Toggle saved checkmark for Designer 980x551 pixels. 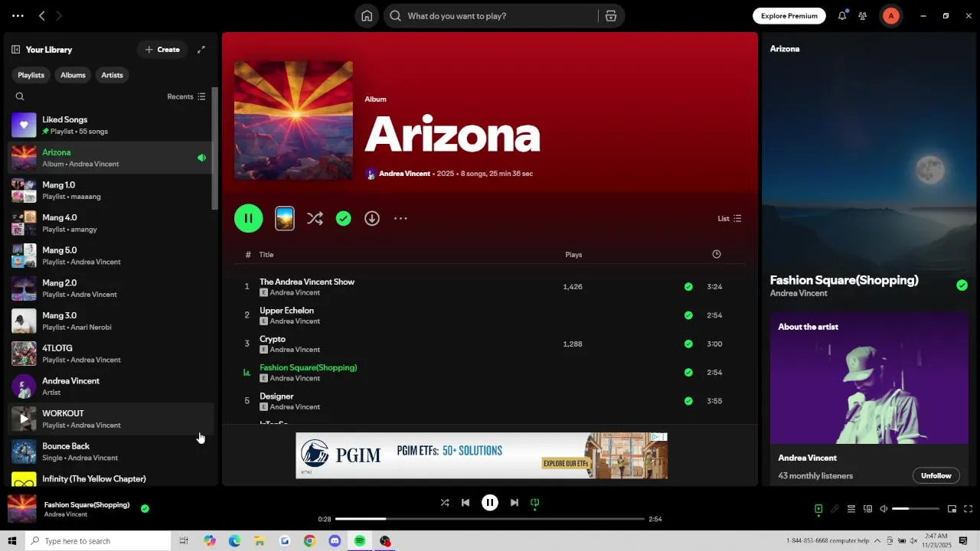click(x=688, y=401)
